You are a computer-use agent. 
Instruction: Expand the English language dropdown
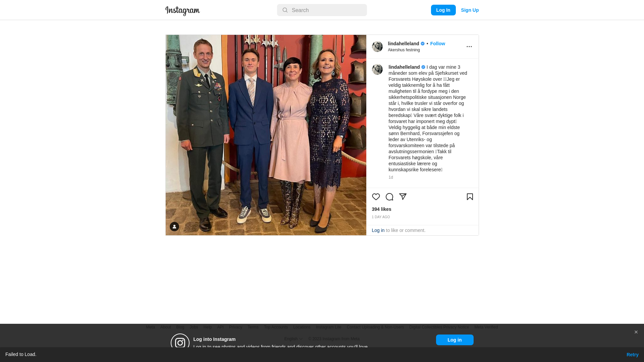click(x=293, y=339)
